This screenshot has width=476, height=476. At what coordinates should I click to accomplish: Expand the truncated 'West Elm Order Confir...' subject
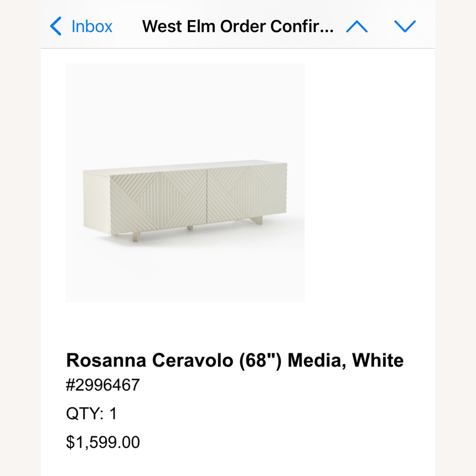coord(237,26)
